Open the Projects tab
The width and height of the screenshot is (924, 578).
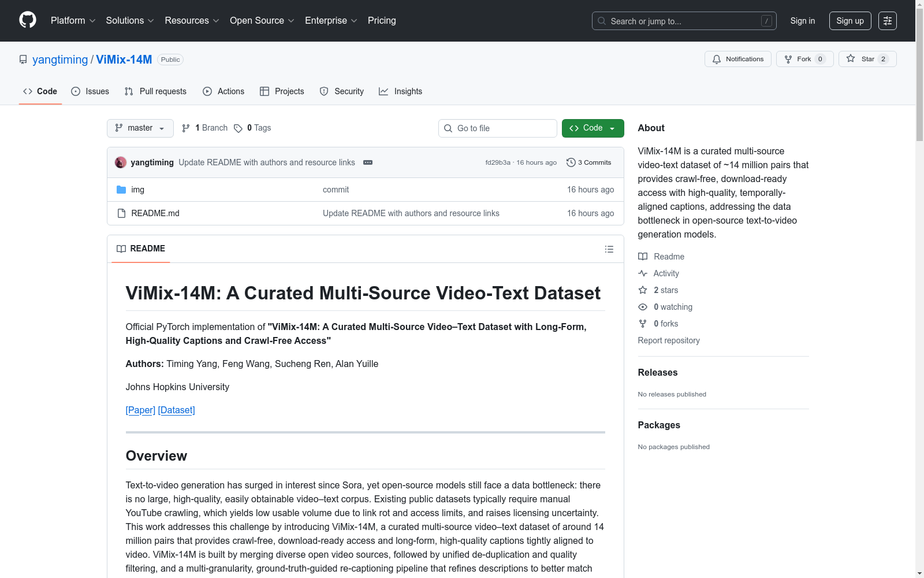click(282, 91)
